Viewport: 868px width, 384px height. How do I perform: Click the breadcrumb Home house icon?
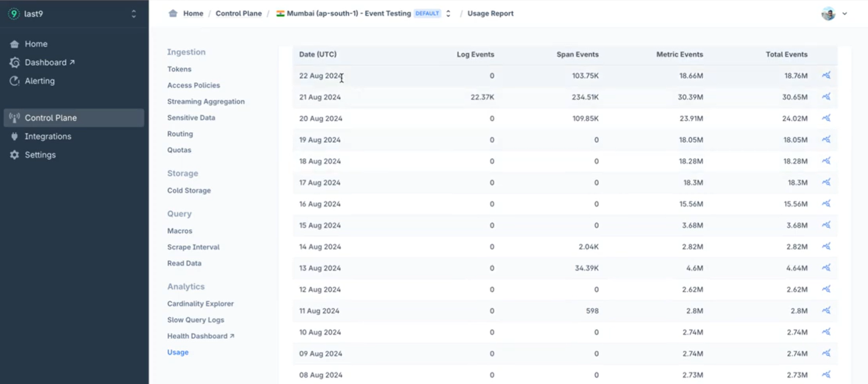[x=173, y=14]
